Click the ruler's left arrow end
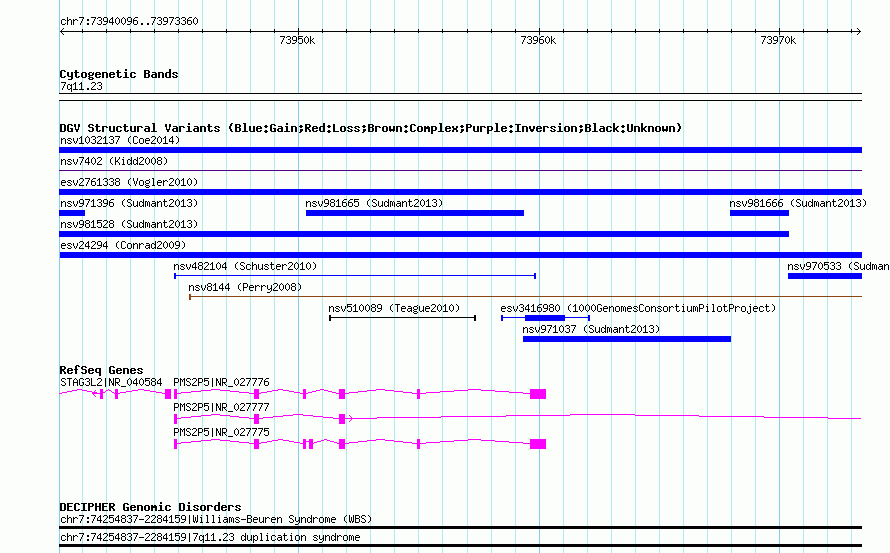The height and width of the screenshot is (553, 890). click(x=63, y=31)
